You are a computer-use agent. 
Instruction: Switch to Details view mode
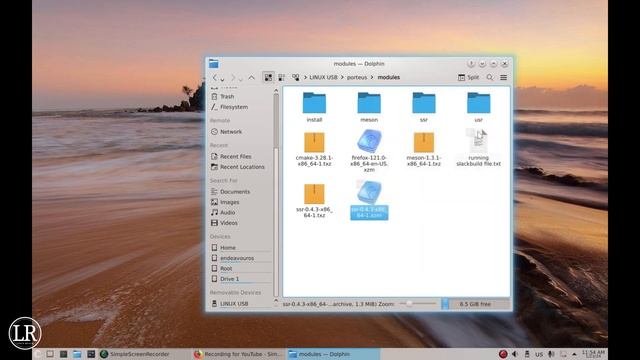pos(295,77)
